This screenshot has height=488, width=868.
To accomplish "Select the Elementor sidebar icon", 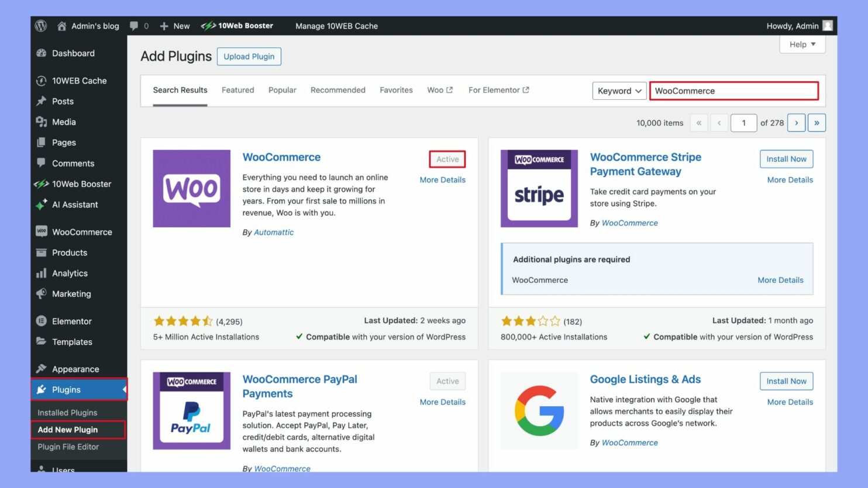I will [x=41, y=321].
